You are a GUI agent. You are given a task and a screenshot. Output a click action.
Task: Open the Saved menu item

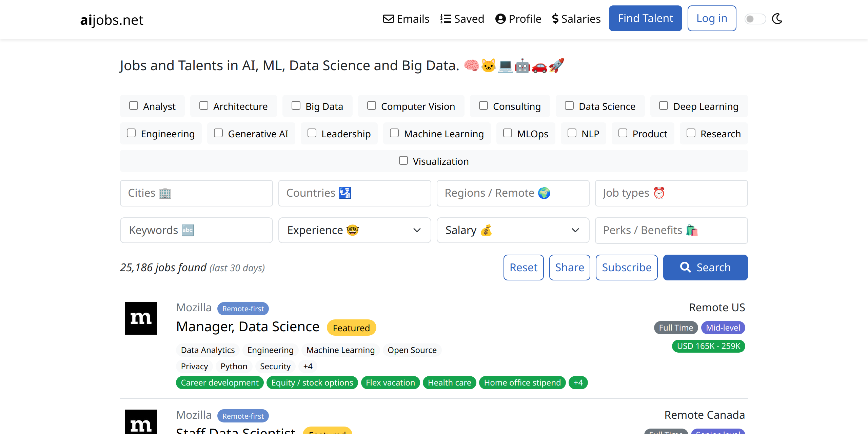(x=462, y=19)
